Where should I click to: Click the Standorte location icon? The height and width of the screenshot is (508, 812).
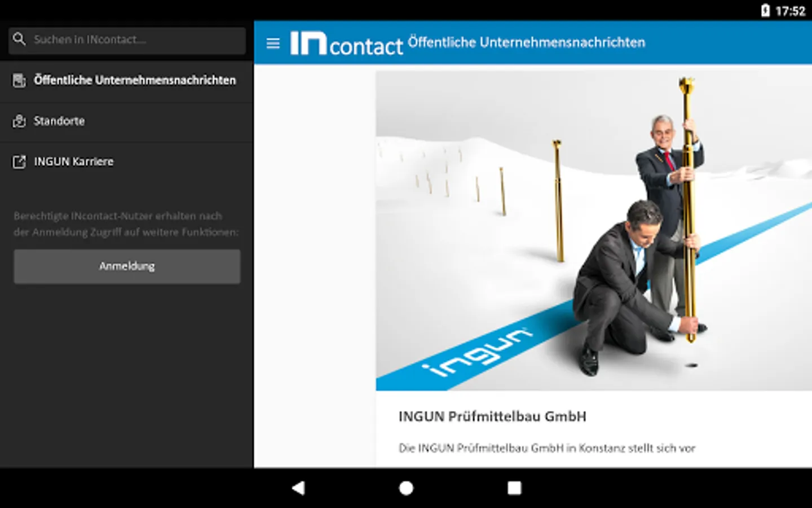click(x=19, y=121)
